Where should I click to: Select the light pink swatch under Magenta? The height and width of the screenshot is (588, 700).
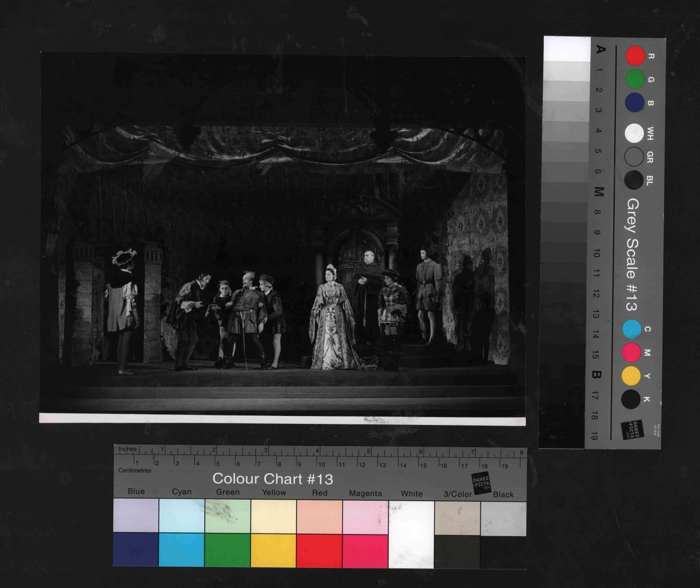[365, 517]
